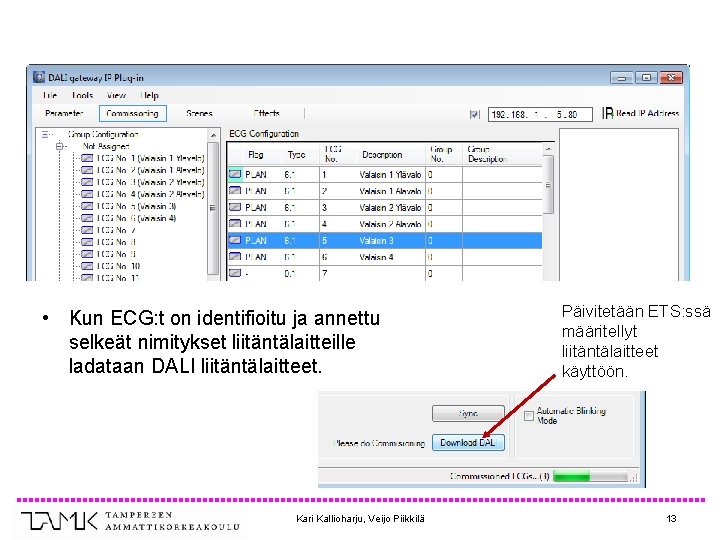
Task: Click the Not Assigned tree label
Action: pos(106,146)
